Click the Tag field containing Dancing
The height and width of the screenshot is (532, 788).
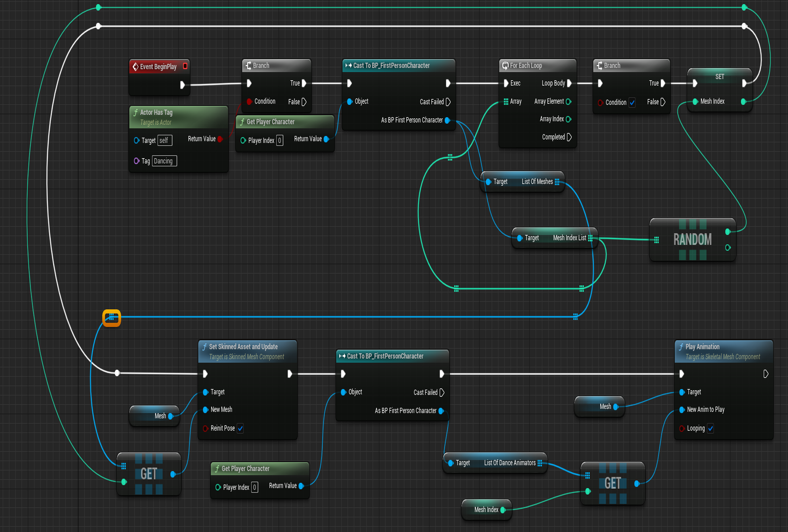[x=164, y=161]
